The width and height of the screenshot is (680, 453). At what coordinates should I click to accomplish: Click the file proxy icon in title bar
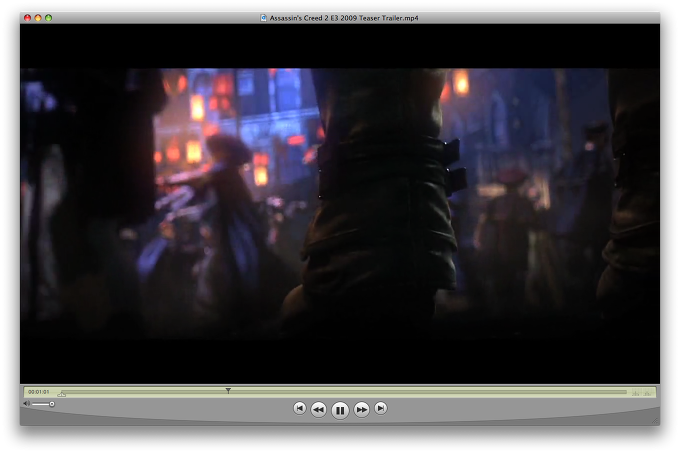263,18
